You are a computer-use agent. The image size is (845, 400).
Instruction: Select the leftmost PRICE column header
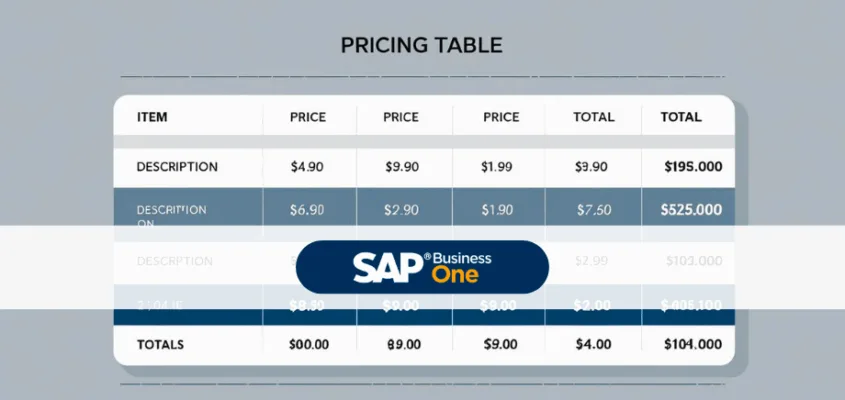307,117
